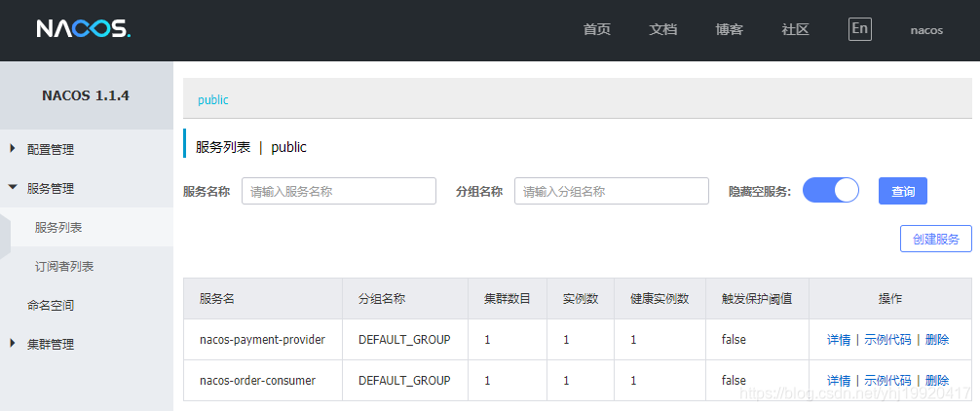Click the 服务列表 | public page heading
This screenshot has height=411, width=980.
click(251, 147)
